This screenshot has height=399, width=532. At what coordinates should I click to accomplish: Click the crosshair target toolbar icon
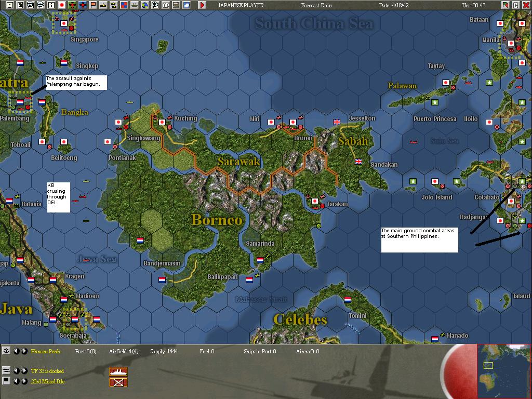pyautogui.click(x=155, y=5)
